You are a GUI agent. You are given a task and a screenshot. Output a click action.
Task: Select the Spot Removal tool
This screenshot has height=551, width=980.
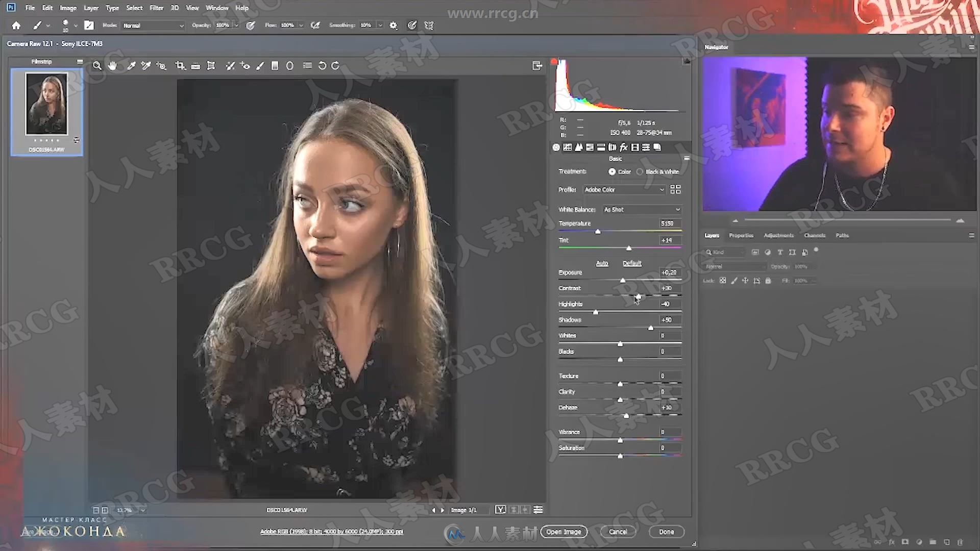(x=230, y=66)
